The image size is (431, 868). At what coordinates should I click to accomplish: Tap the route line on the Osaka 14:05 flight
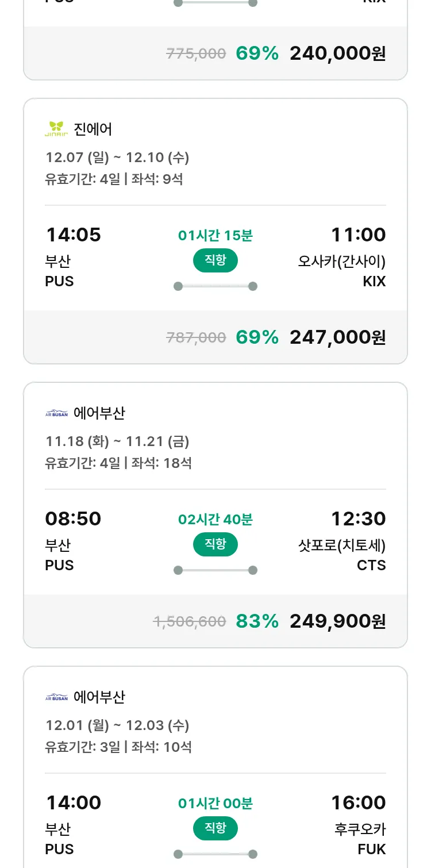tap(215, 286)
